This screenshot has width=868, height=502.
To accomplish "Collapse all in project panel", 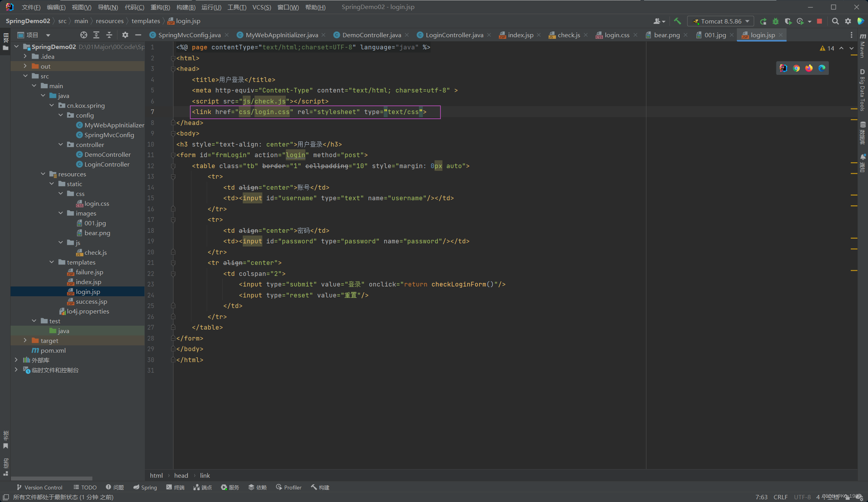I will point(109,35).
